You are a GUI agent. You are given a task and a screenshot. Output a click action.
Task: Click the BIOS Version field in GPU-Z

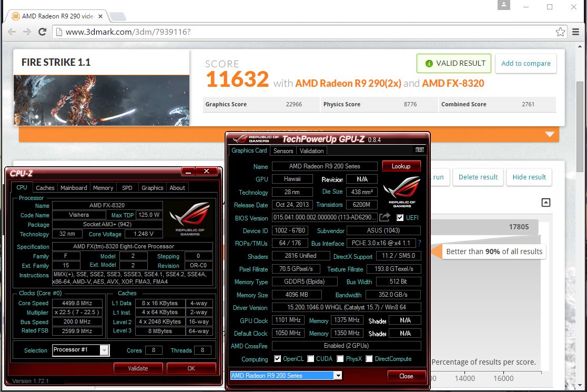point(325,217)
